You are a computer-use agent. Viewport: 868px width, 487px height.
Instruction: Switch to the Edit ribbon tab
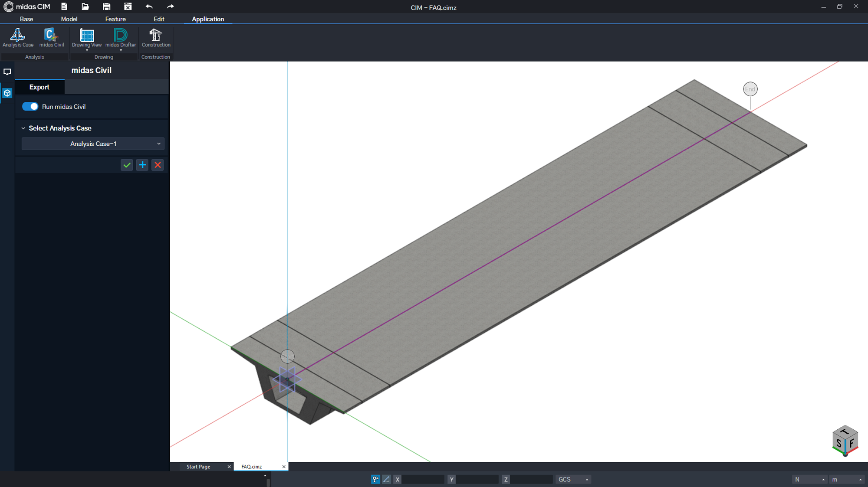pyautogui.click(x=159, y=19)
